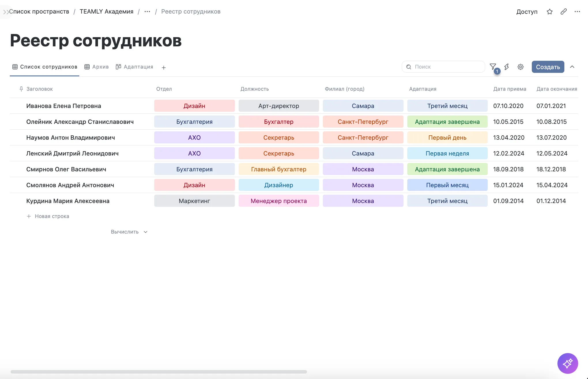
Task: Open table settings gear icon
Action: (x=521, y=67)
